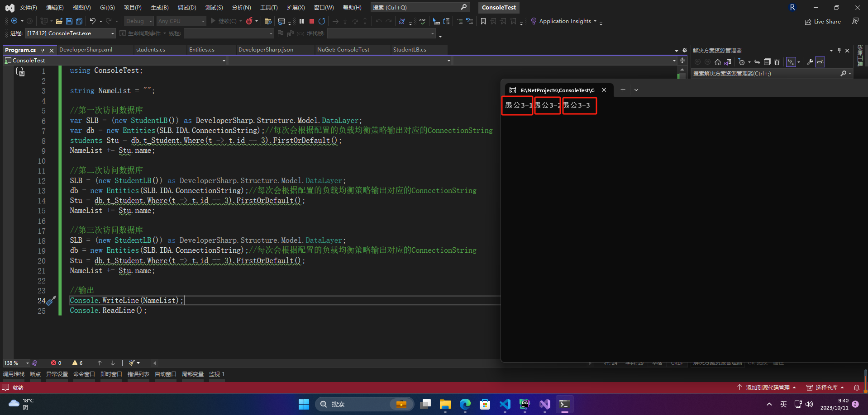The image size is (868, 415).
Task: Open Windows Start menu
Action: click(x=304, y=404)
